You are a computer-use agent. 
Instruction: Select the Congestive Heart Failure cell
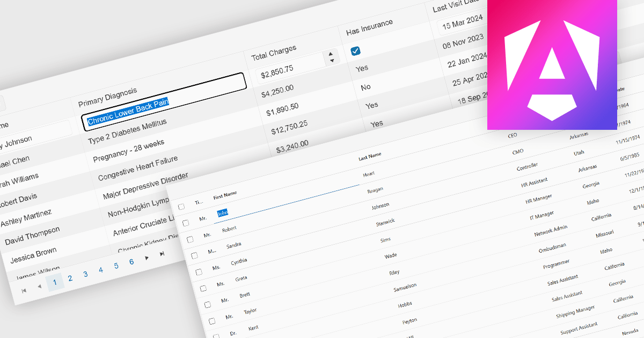pos(138,168)
